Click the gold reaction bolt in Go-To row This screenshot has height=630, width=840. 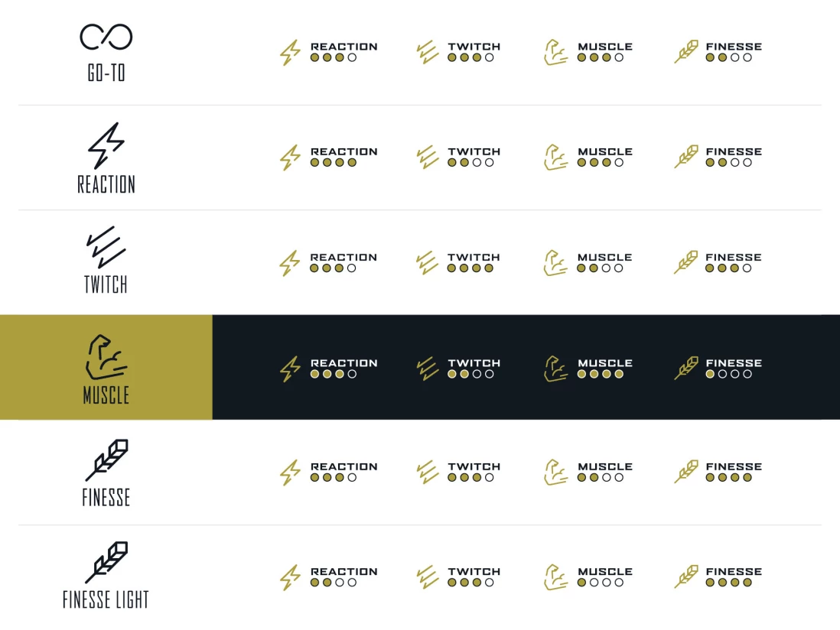pyautogui.click(x=290, y=53)
